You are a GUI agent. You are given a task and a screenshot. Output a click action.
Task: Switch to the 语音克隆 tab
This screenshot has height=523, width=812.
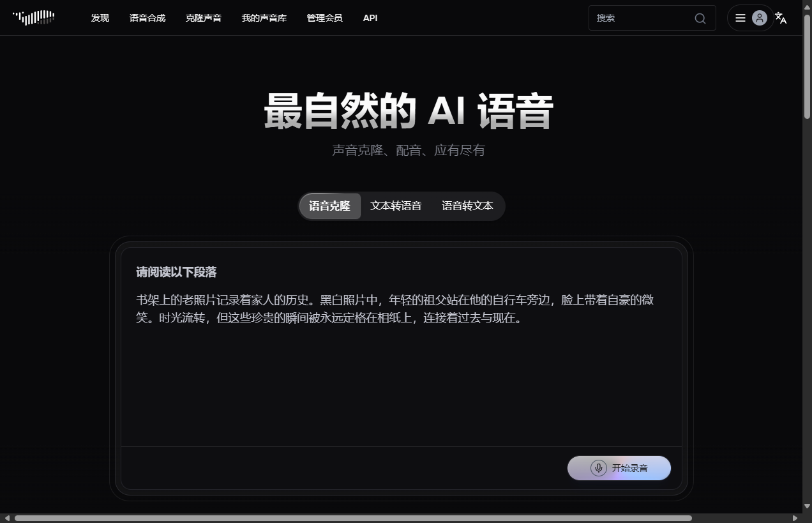click(x=329, y=206)
